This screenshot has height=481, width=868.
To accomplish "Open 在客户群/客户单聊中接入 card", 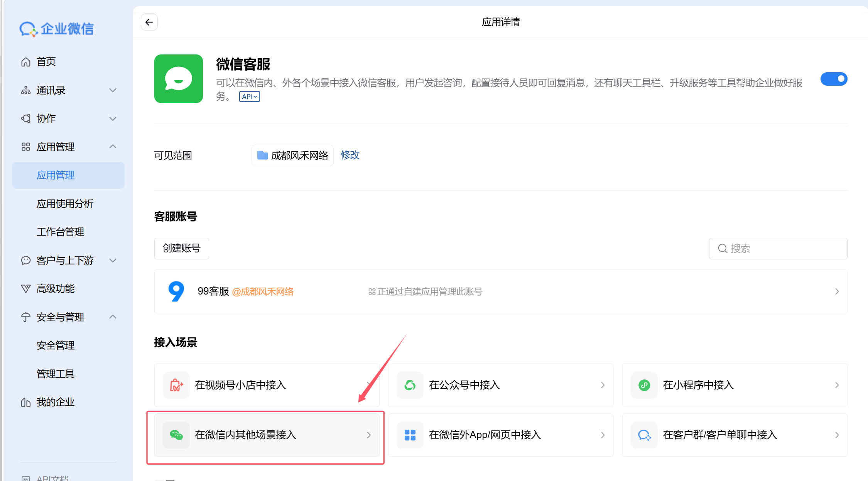I will pos(735,435).
